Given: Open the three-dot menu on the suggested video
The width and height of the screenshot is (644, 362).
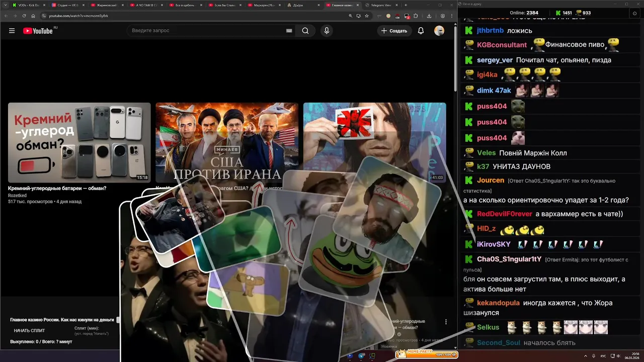Looking at the screenshot, I should 446,322.
